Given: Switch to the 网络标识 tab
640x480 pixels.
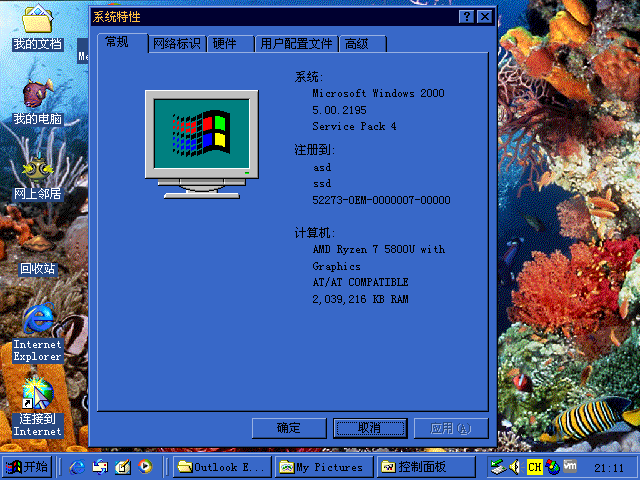Looking at the screenshot, I should click(x=177, y=44).
